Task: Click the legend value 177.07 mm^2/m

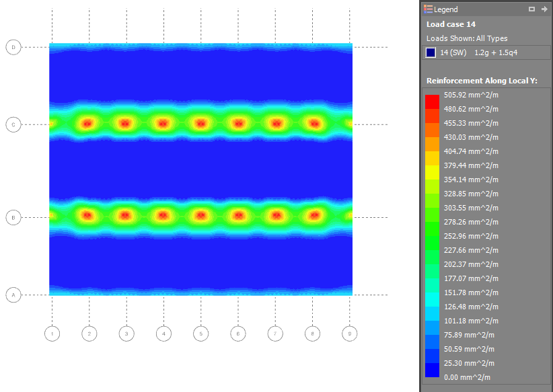Action: (471, 278)
